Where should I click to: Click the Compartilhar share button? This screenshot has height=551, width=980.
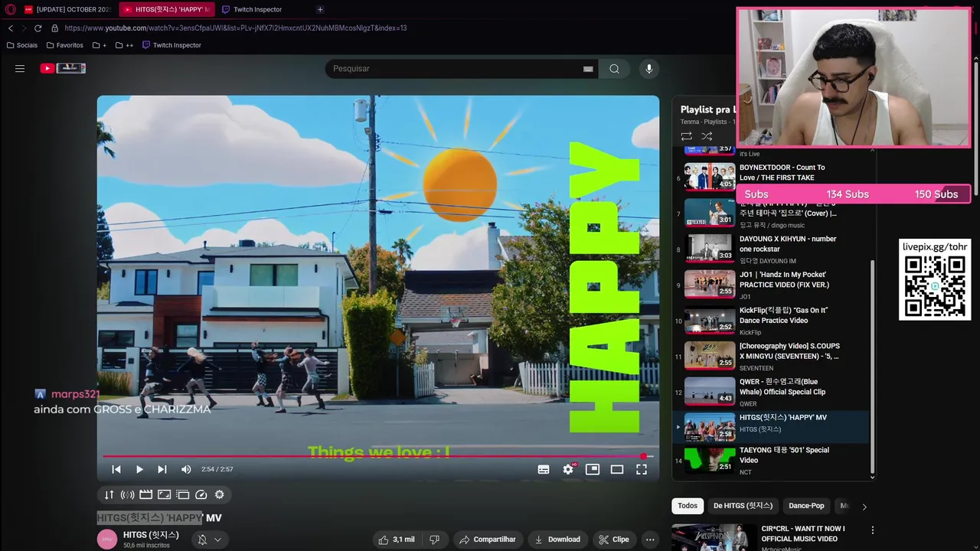pos(488,540)
